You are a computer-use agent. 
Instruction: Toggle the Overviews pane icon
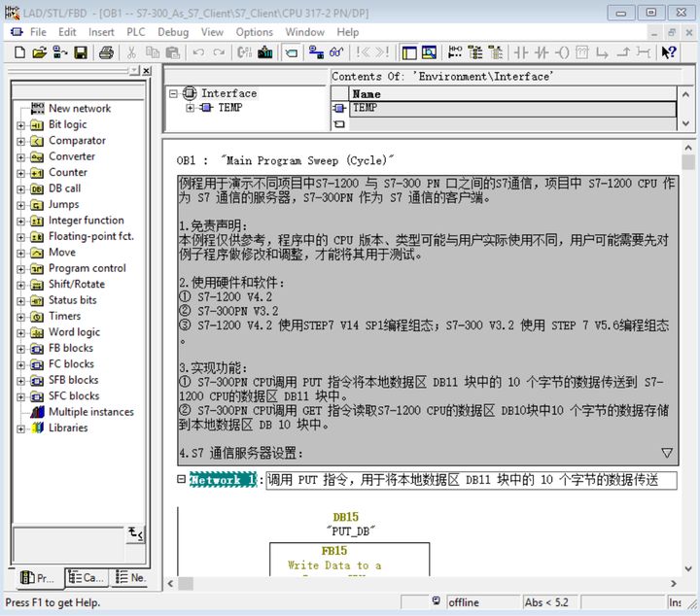point(409,52)
